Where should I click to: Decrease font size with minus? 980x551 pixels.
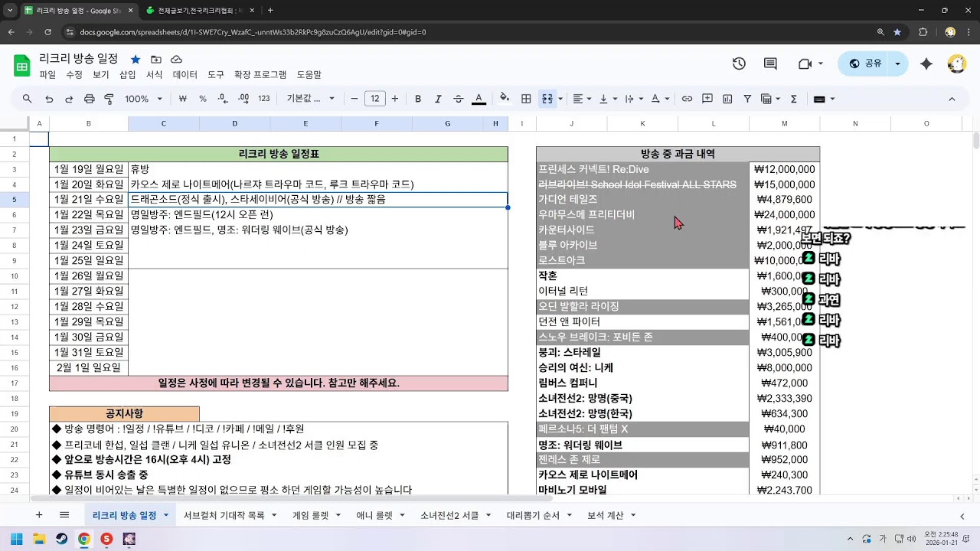(354, 99)
